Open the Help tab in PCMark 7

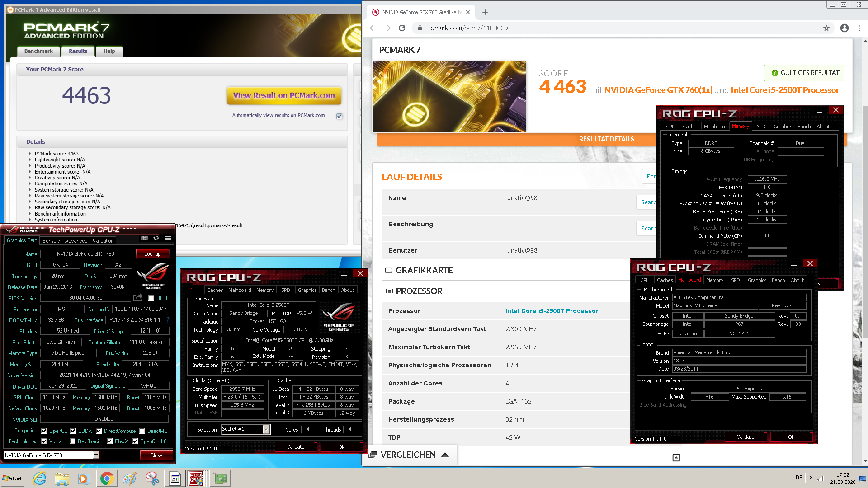109,51
